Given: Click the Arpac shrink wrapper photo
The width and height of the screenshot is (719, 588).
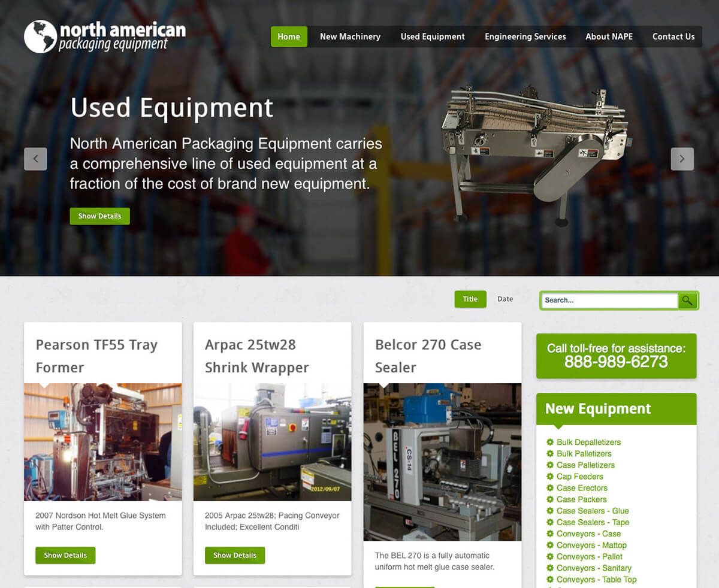Looking at the screenshot, I should coord(273,442).
